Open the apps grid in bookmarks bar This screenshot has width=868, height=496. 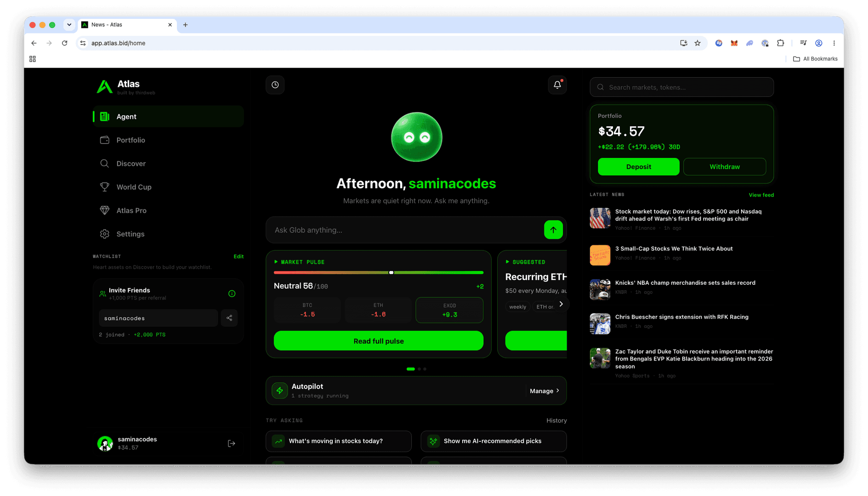tap(33, 59)
